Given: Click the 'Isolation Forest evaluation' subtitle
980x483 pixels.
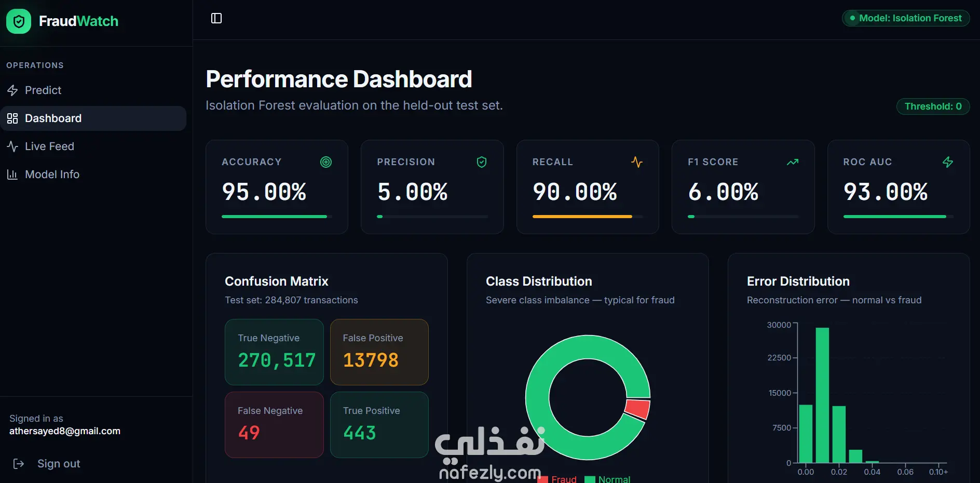Looking at the screenshot, I should click(354, 105).
